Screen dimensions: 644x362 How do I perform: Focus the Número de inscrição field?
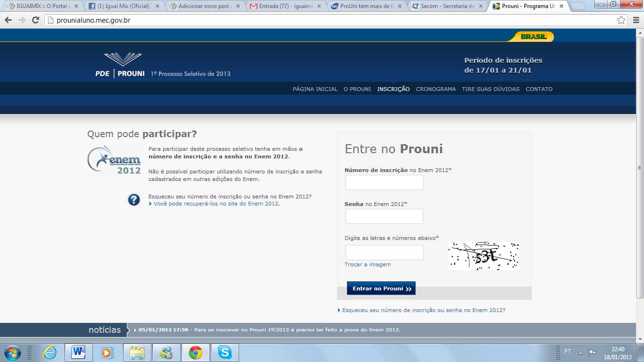(384, 182)
